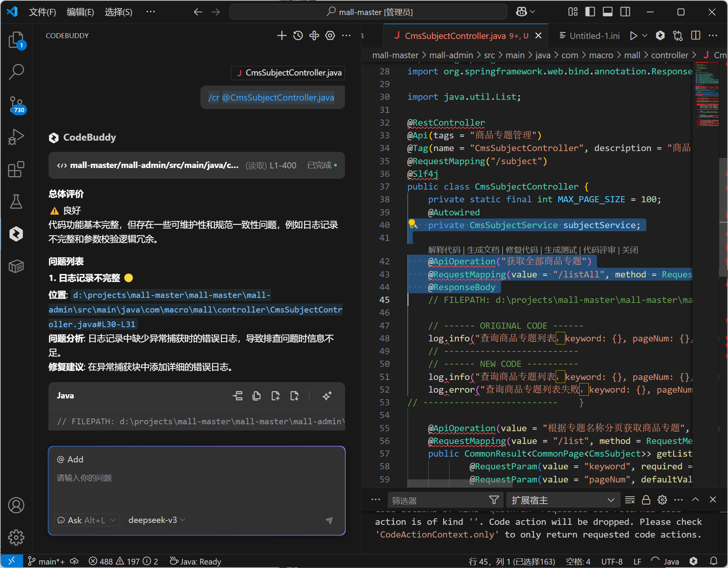Open the 编辑(E) menu
The image size is (728, 568).
tap(80, 12)
